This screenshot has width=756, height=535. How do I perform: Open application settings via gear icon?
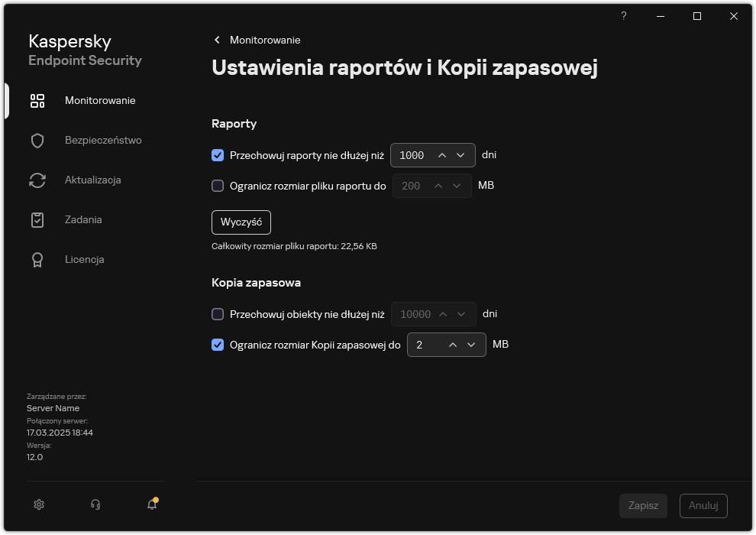(38, 504)
